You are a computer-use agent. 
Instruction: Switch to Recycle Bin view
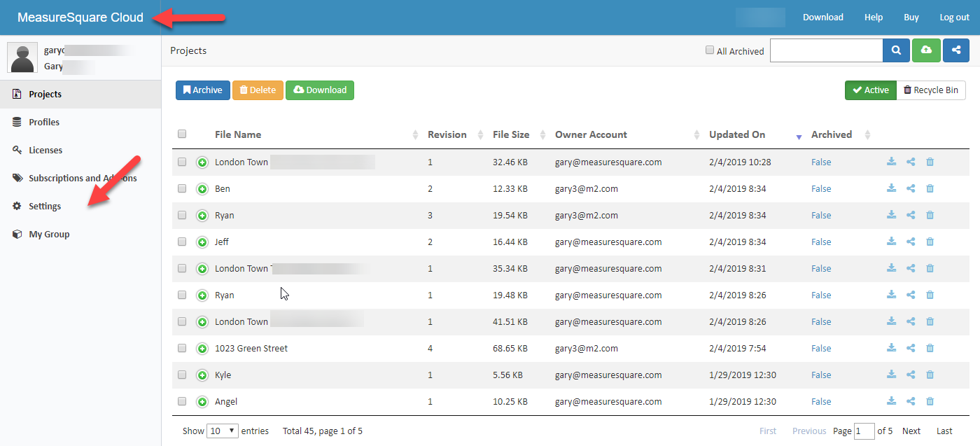[x=931, y=90]
